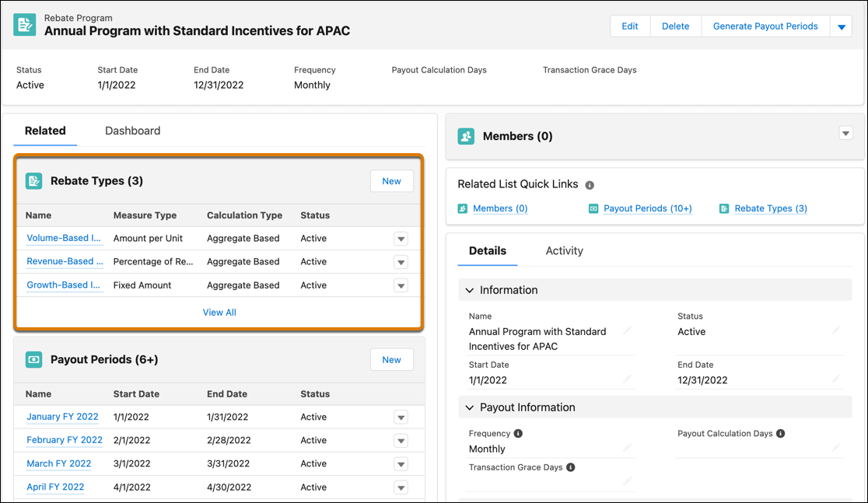
Task: Collapse the Information section
Action: click(x=469, y=290)
